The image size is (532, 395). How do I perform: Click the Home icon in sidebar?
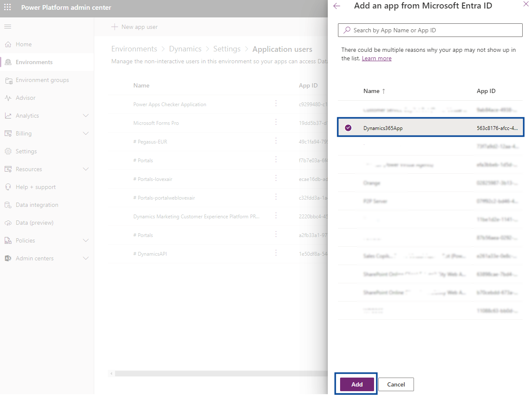click(8, 44)
